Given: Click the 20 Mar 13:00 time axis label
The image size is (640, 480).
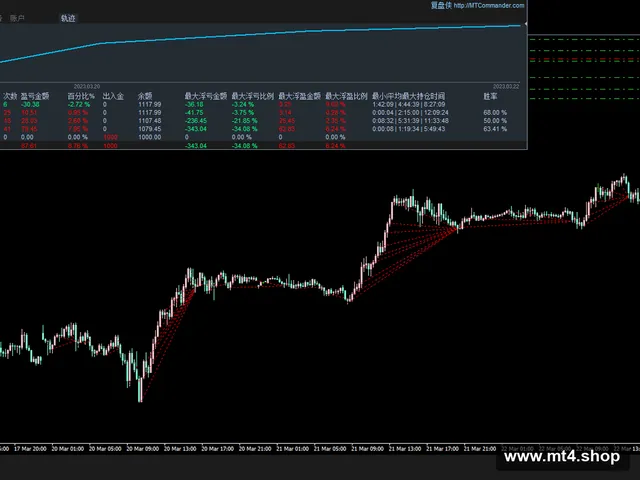Looking at the screenshot, I should pyautogui.click(x=180, y=449).
